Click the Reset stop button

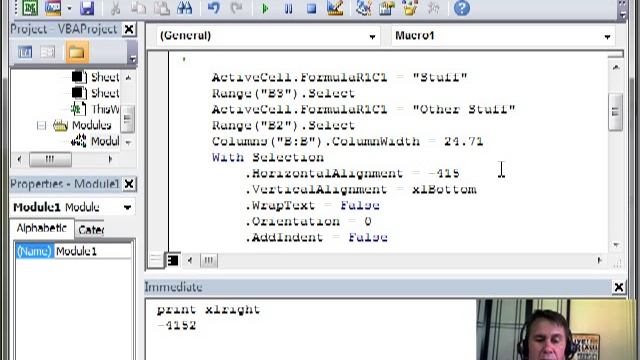coord(311,8)
